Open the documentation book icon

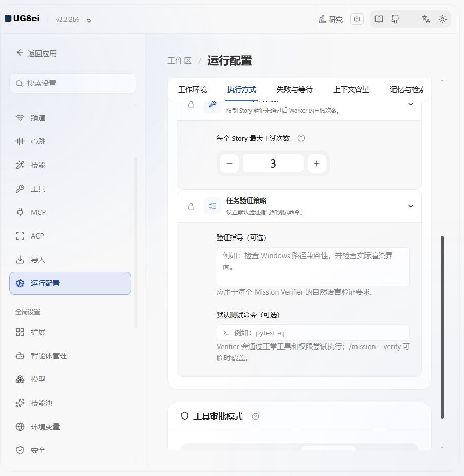click(379, 20)
